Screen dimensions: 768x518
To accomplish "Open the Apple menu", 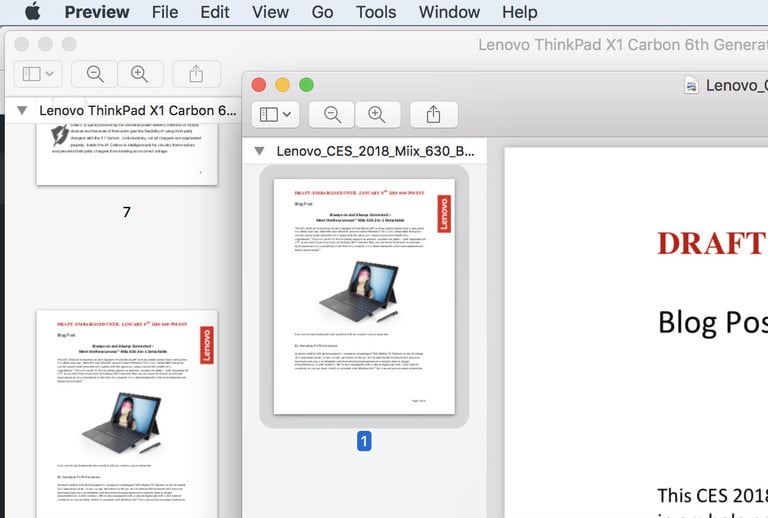I will point(33,11).
